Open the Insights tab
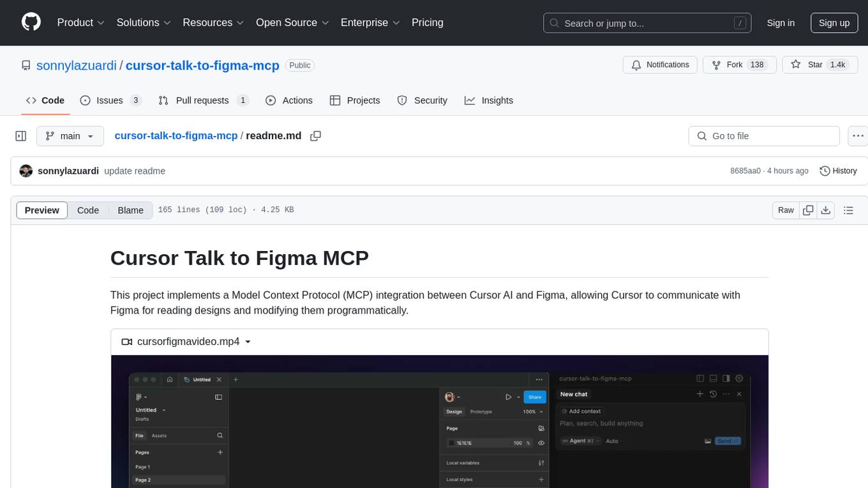 [488, 100]
